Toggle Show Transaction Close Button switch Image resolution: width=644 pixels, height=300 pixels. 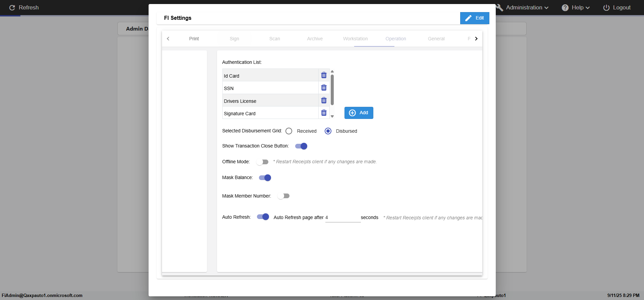point(301,146)
